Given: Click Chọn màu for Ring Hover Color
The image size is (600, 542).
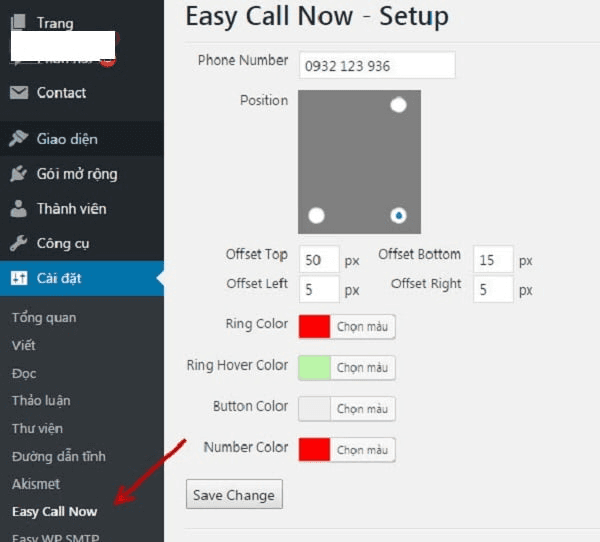Looking at the screenshot, I should [362, 367].
